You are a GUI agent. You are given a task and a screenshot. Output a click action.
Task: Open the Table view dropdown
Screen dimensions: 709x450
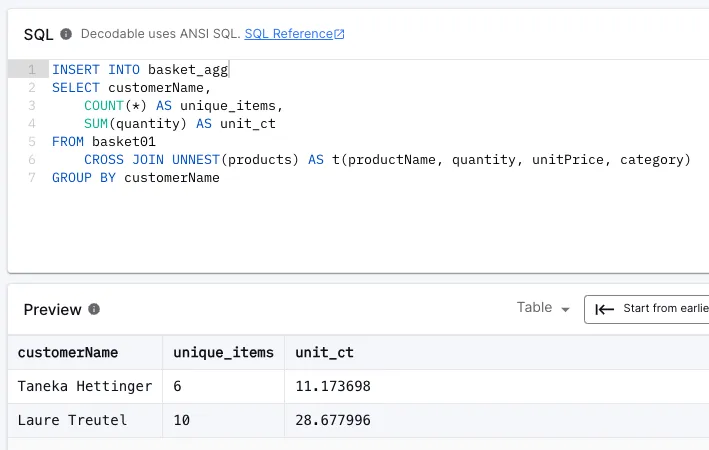coord(543,308)
